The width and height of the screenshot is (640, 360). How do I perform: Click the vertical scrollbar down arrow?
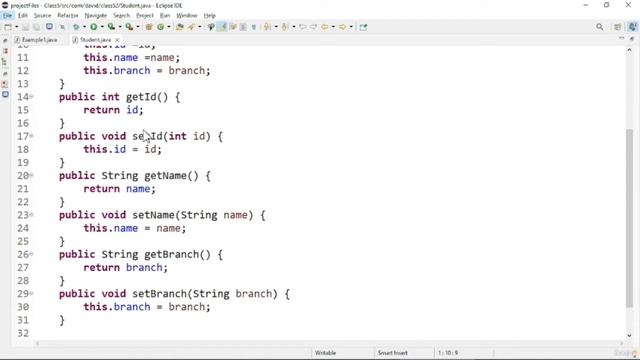pyautogui.click(x=629, y=336)
